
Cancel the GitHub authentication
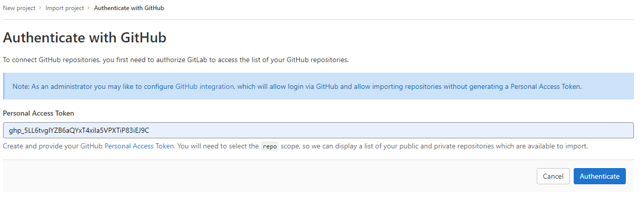tap(553, 176)
